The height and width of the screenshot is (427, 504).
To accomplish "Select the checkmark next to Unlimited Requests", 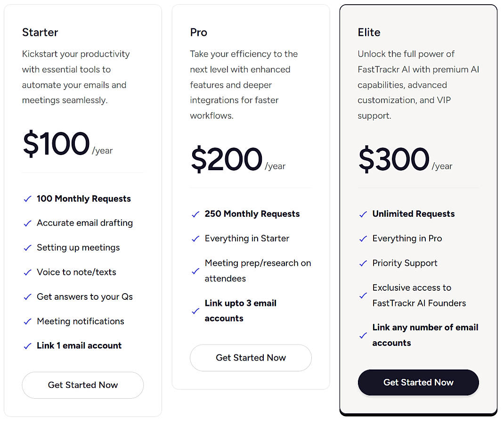I will click(x=363, y=214).
